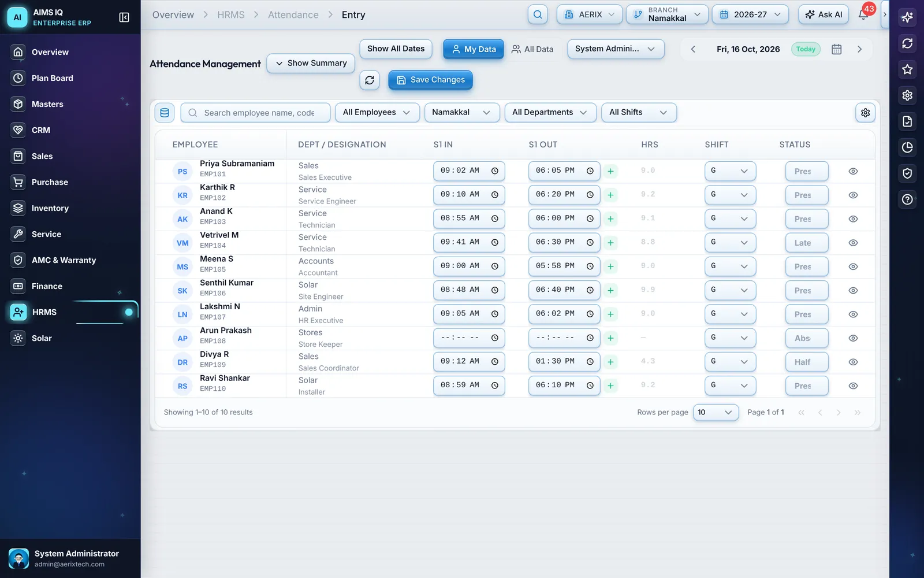Open favorites star in right rail
Screen dimensions: 924x578
(x=907, y=69)
